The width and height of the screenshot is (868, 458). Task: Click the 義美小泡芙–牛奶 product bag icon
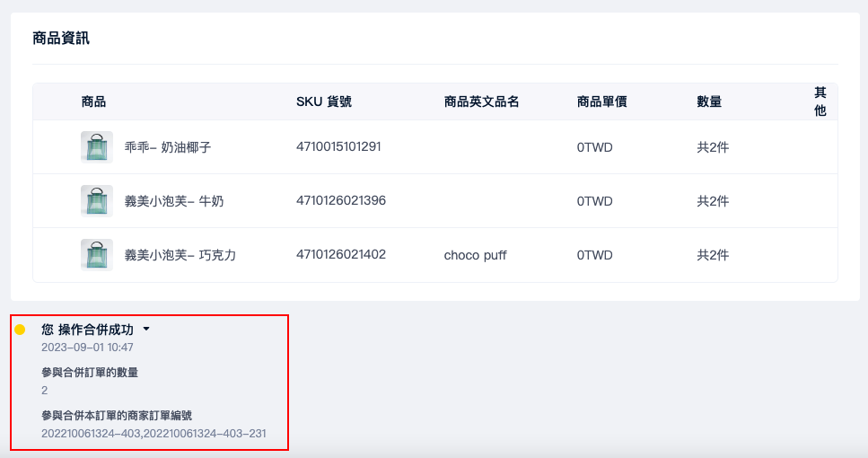[97, 200]
